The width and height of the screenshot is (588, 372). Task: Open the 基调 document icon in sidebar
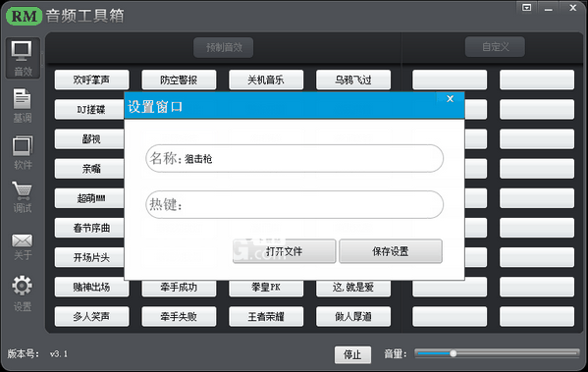(23, 99)
